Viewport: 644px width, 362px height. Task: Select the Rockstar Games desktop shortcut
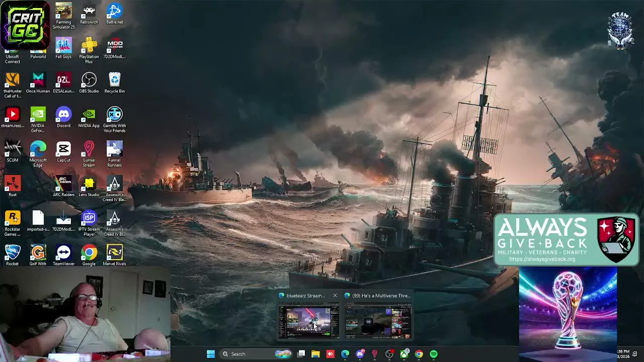13,224
